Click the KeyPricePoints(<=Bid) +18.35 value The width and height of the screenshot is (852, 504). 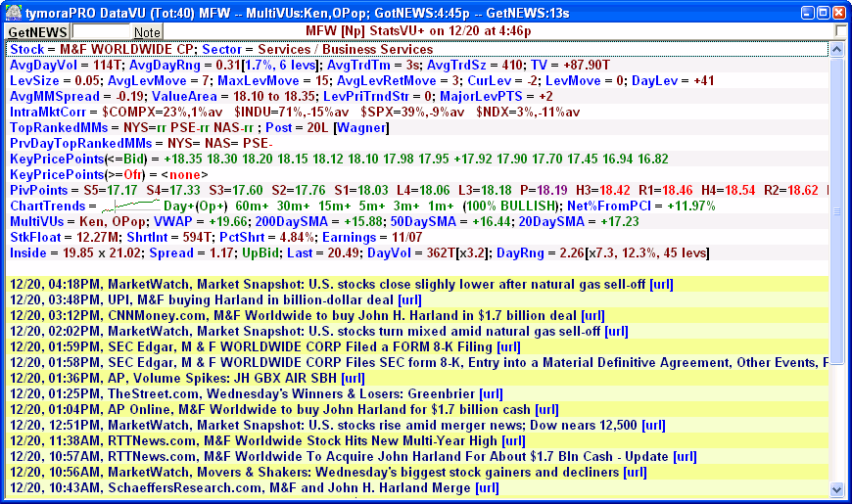tap(183, 160)
